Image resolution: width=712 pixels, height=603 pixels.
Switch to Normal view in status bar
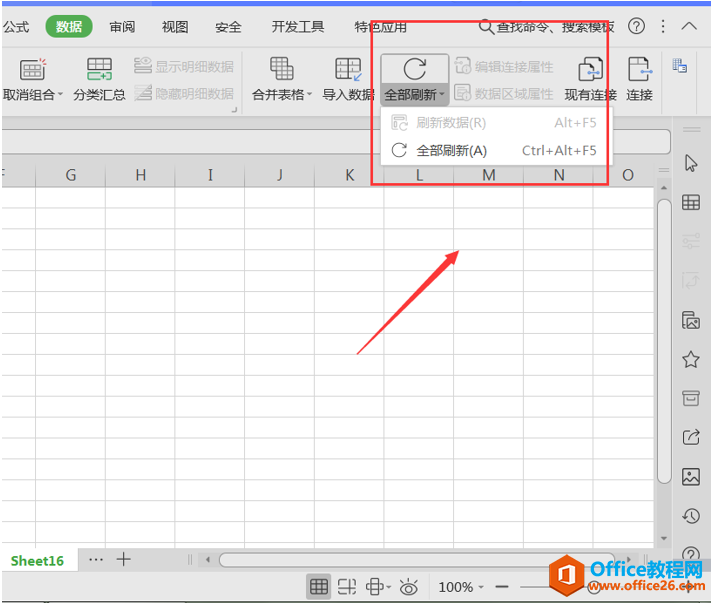(318, 587)
